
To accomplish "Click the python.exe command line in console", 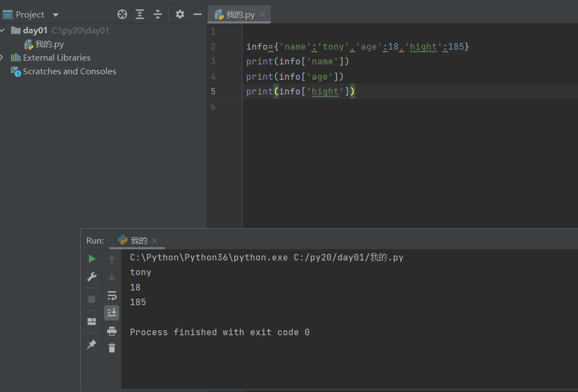I will coord(266,257).
